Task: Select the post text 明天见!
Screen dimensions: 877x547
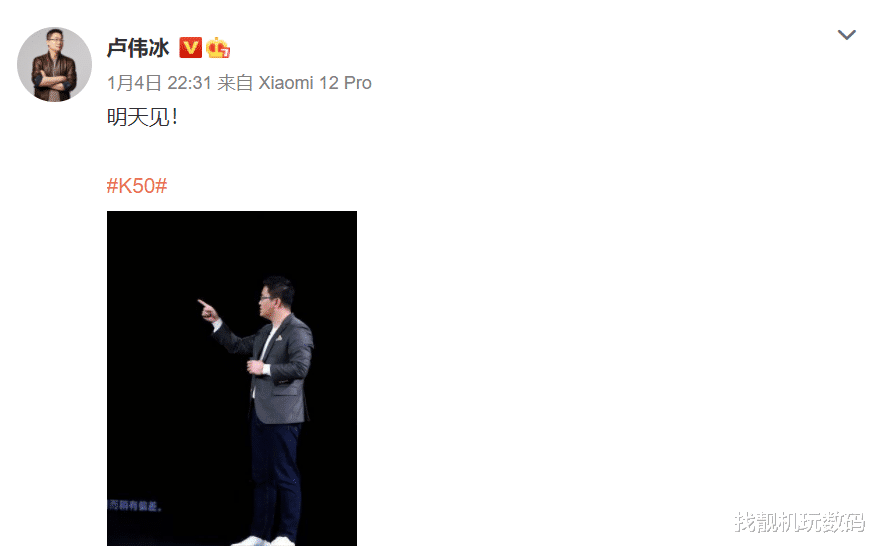Action: (142, 117)
